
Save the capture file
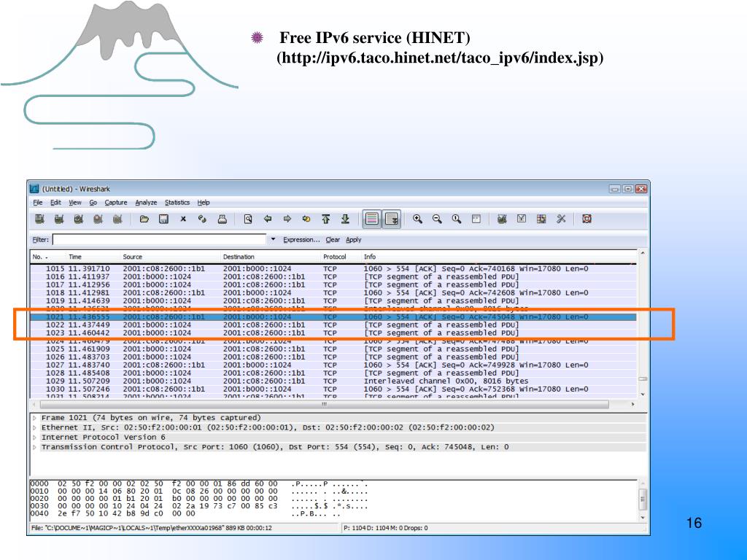tap(163, 219)
